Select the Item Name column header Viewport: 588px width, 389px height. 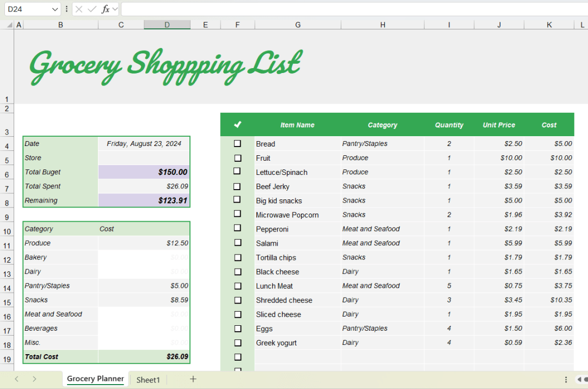click(297, 125)
